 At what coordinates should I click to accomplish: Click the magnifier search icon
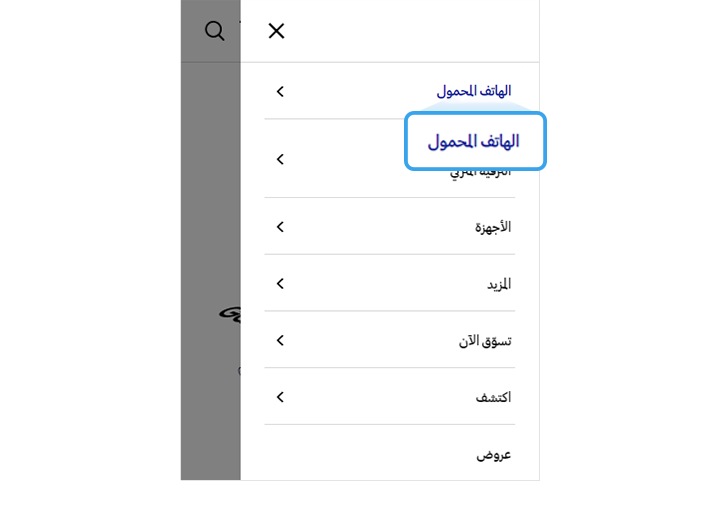click(214, 31)
